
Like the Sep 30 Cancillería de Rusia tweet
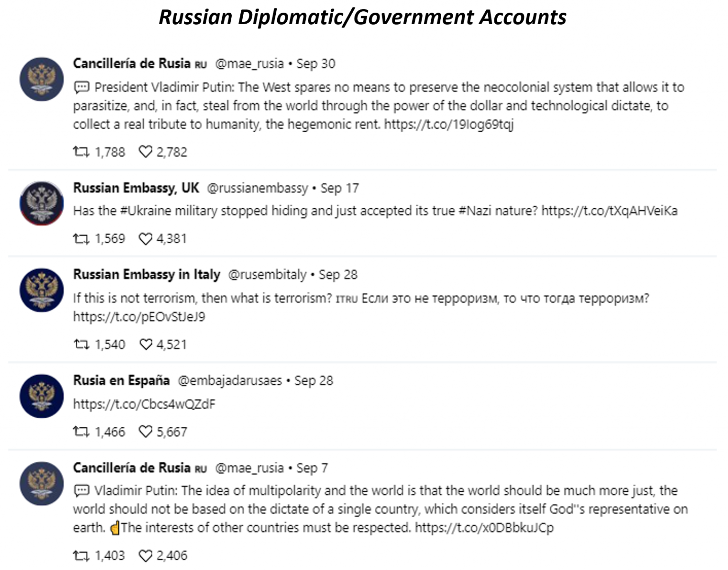(145, 152)
